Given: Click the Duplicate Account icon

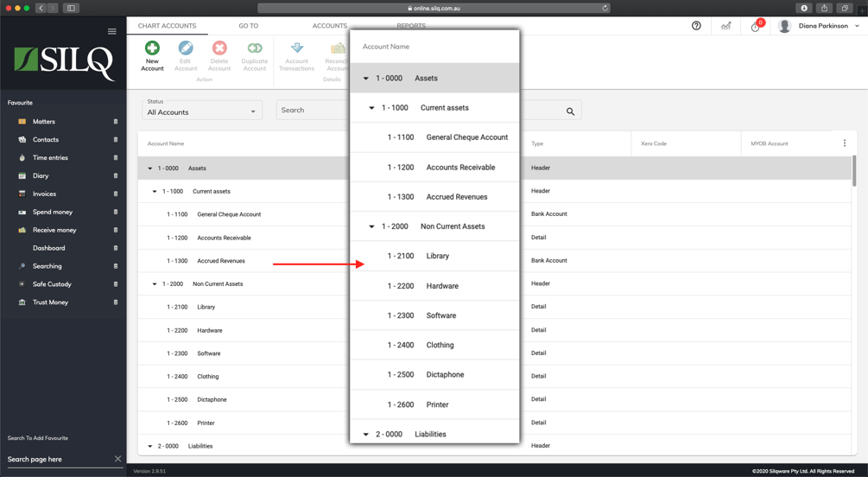Looking at the screenshot, I should click(255, 48).
